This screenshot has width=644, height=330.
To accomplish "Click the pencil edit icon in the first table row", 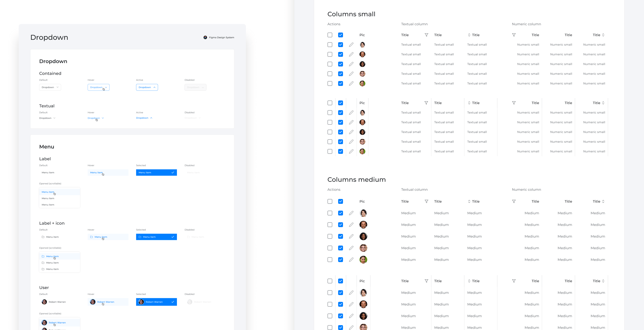I will coord(351,44).
